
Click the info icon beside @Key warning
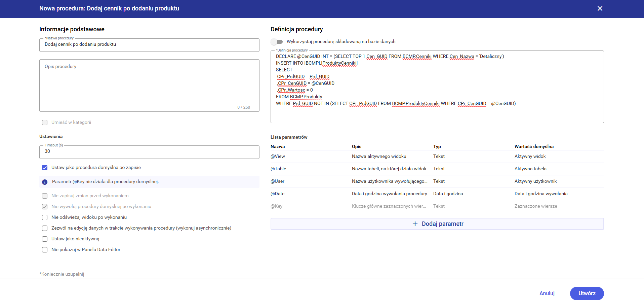[45, 182]
